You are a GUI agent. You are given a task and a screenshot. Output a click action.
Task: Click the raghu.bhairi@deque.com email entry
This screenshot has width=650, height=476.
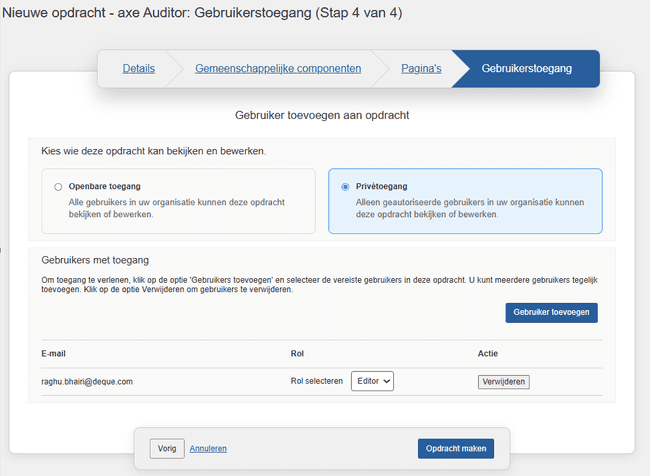click(87, 381)
